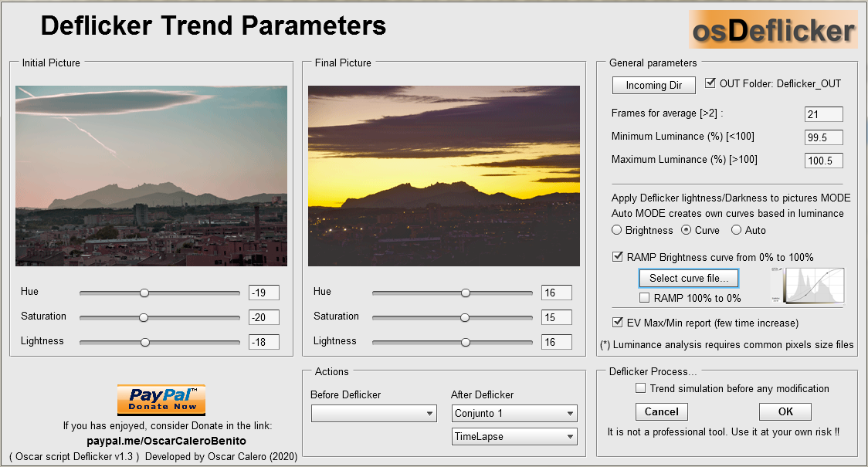Click the Initial Hue value field -19
868x467 pixels.
pos(264,293)
